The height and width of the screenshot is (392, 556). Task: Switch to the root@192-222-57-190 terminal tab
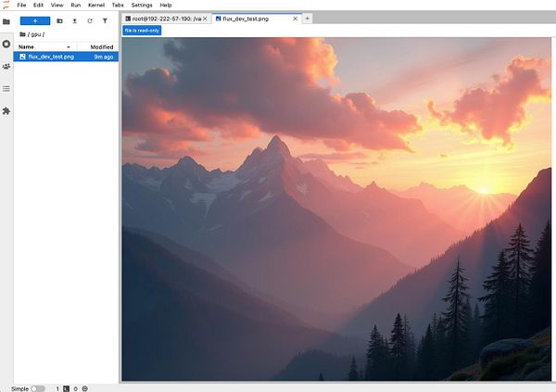point(167,19)
